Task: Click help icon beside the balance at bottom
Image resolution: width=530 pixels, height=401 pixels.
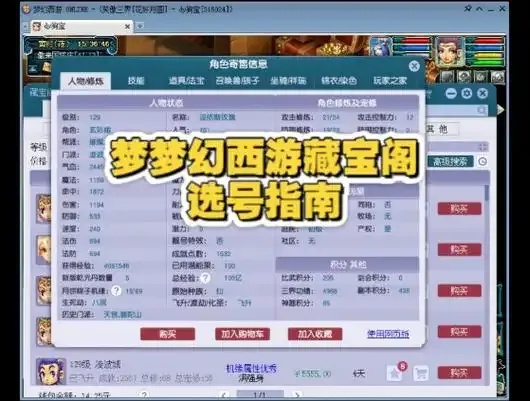Action: [144, 395]
